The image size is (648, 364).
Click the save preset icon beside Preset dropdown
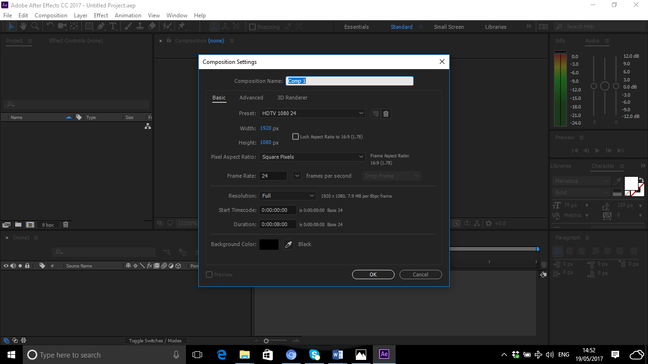375,114
